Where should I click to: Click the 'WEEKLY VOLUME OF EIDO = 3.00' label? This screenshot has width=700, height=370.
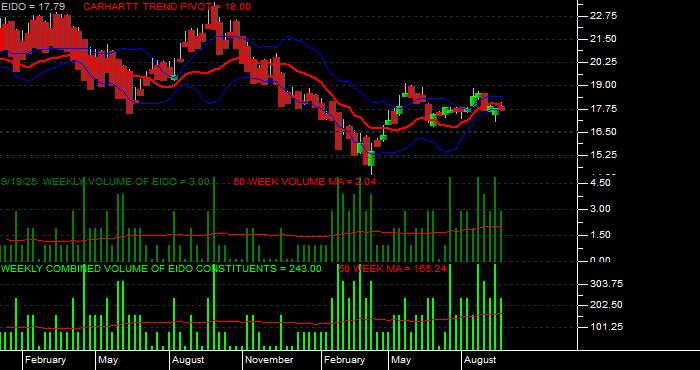point(126,182)
